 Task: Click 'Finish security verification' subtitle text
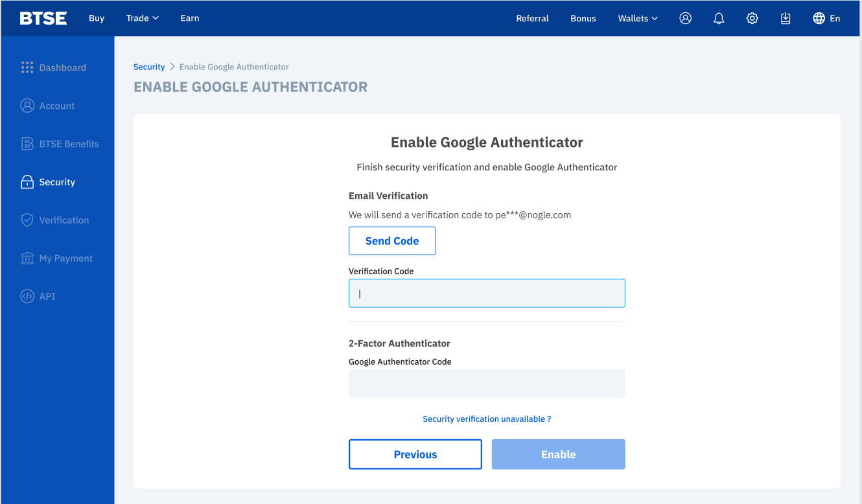487,167
